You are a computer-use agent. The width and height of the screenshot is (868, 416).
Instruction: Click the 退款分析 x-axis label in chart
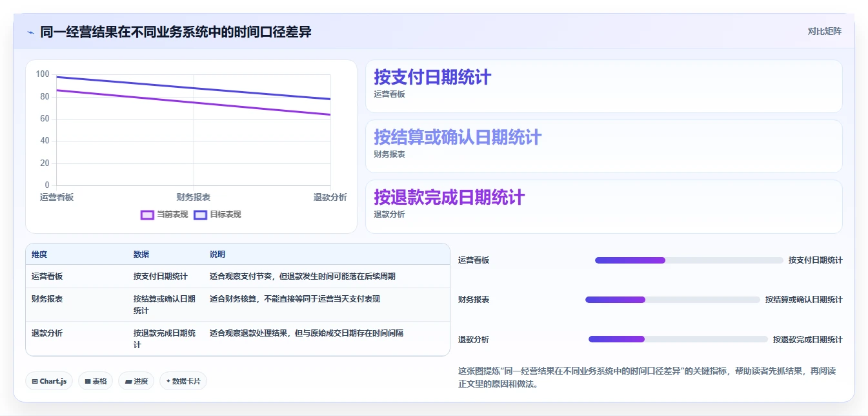tap(330, 198)
